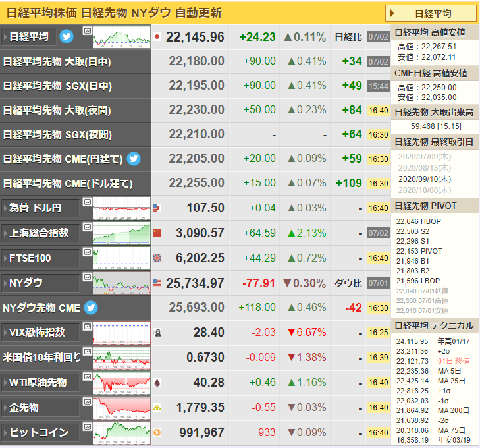
Task: Click the Twitter icon beside 日経平均先物 CME(円建て)
Action: tap(134, 159)
